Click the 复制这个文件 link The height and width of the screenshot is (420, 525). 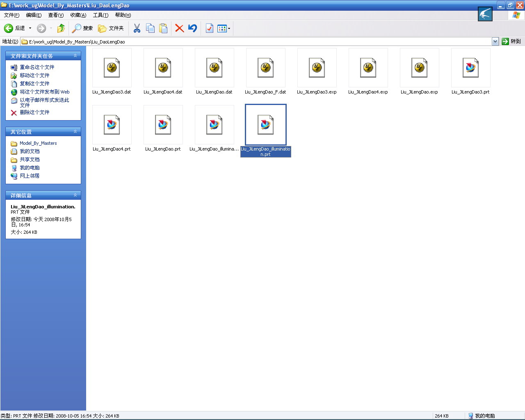pyautogui.click(x=34, y=84)
